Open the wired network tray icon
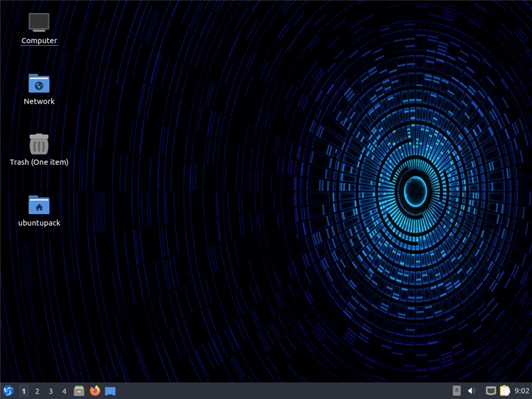The width and height of the screenshot is (532, 399). click(x=491, y=391)
